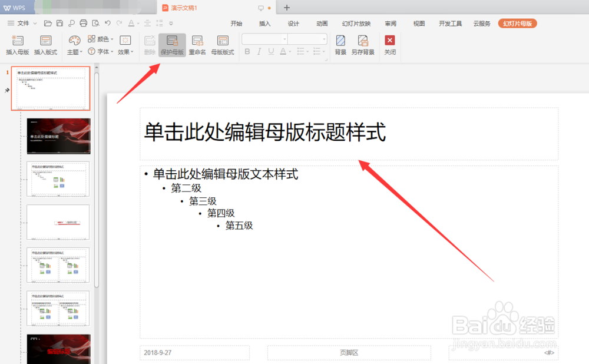Click the 页脚区 footer placeholder
Viewport: 589px width, 364px height.
(349, 353)
